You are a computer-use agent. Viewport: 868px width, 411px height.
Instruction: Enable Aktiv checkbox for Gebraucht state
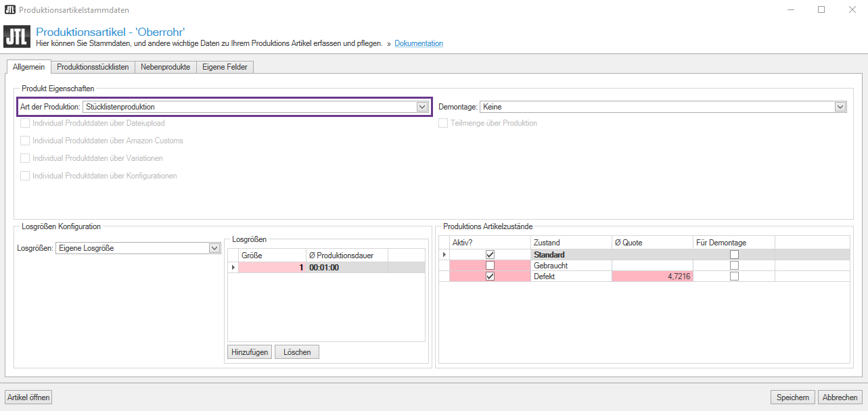(490, 266)
